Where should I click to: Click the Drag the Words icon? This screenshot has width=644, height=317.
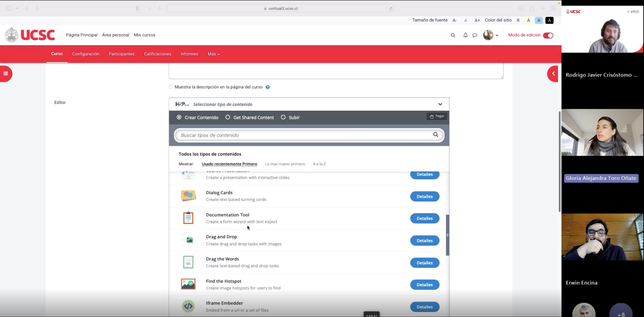188,262
